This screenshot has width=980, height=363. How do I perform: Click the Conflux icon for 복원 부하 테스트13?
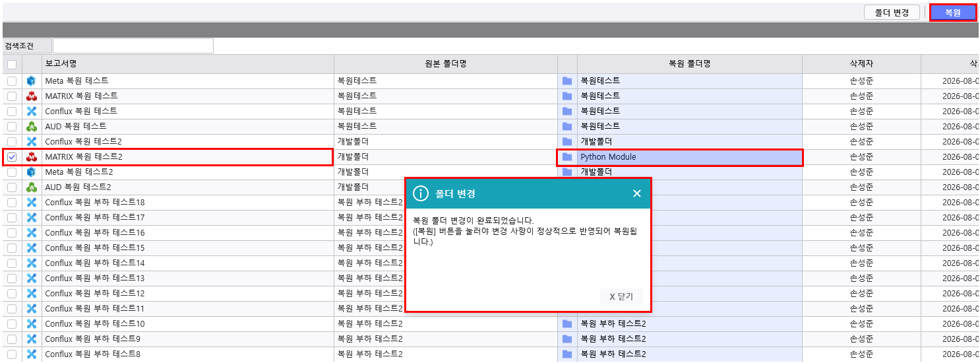click(x=32, y=278)
